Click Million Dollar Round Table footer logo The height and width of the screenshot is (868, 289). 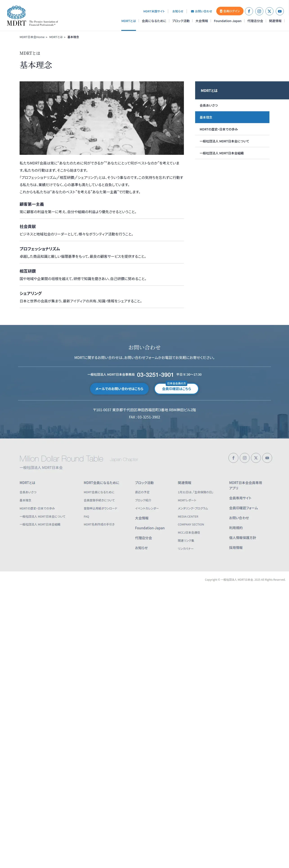pos(79,459)
